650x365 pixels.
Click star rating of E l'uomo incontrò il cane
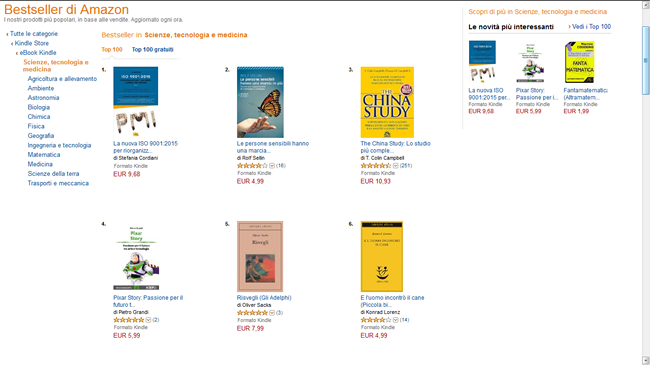[376, 320]
